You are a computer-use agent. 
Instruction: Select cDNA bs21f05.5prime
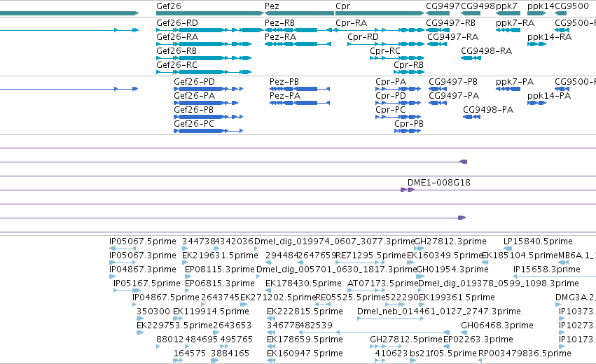tap(443, 353)
